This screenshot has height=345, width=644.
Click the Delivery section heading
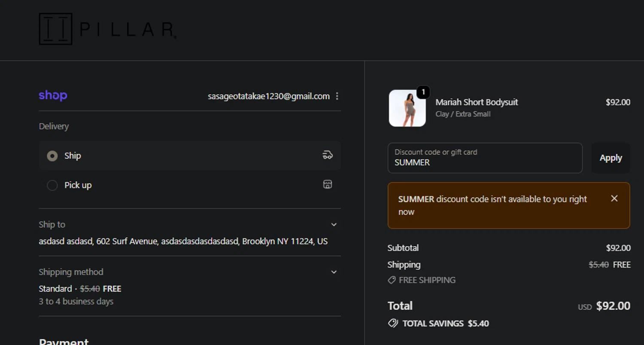[54, 126]
